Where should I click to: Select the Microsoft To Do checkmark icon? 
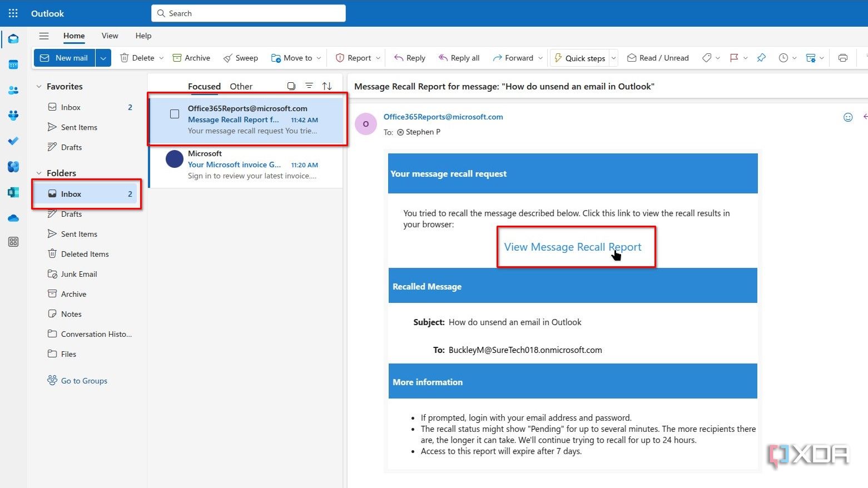[x=13, y=141]
